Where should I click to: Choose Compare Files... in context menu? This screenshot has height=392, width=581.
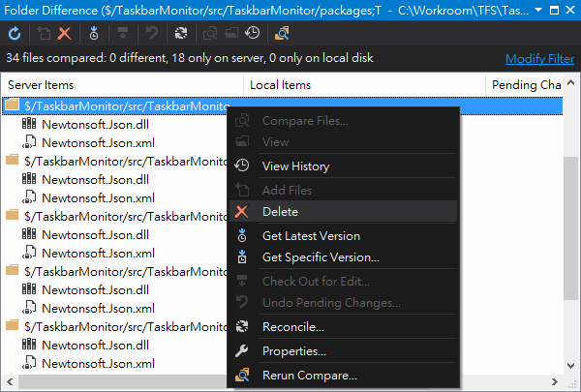pos(343,121)
